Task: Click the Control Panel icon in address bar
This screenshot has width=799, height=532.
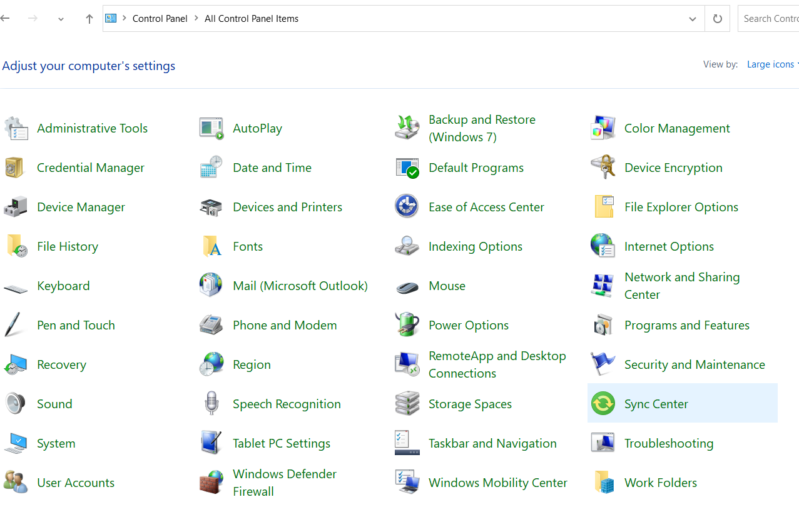Action: (111, 18)
